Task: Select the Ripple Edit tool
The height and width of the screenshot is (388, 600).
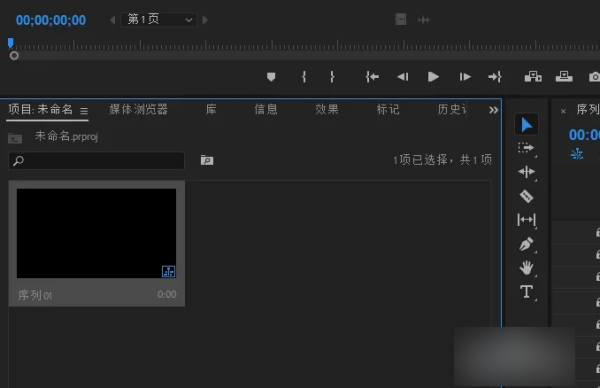Action: click(527, 172)
